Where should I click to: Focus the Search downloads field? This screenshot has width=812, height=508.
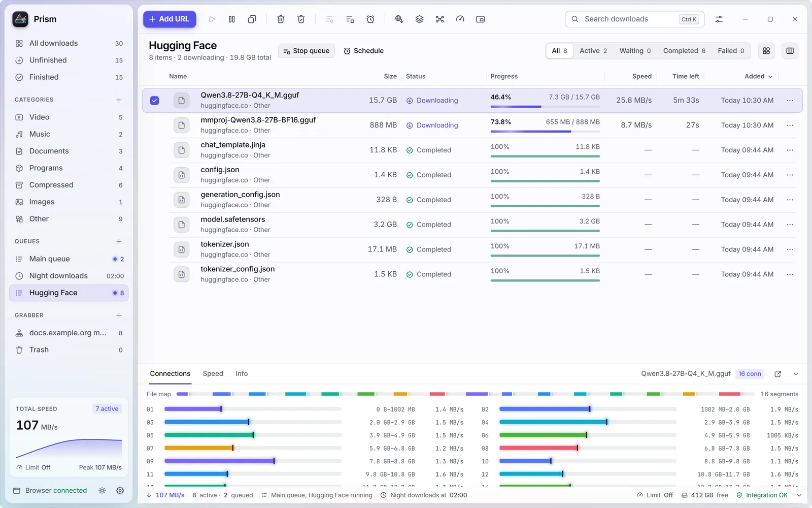[633, 19]
